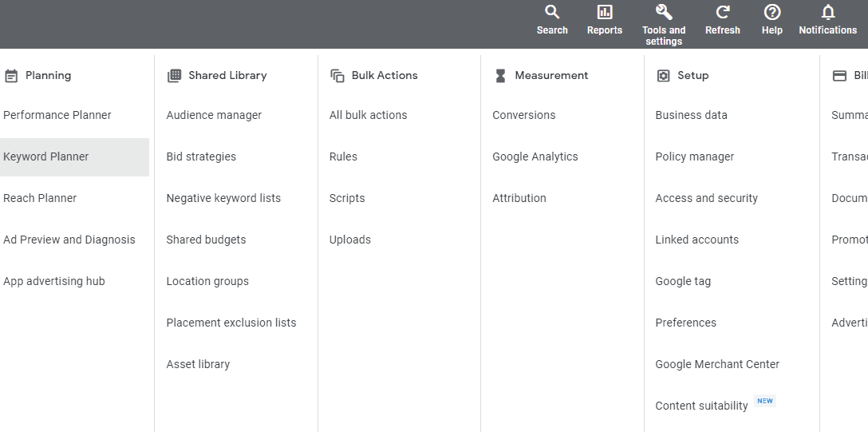Viewport: 868px width, 432px height.
Task: Click the Measurement heading
Action: coord(551,75)
